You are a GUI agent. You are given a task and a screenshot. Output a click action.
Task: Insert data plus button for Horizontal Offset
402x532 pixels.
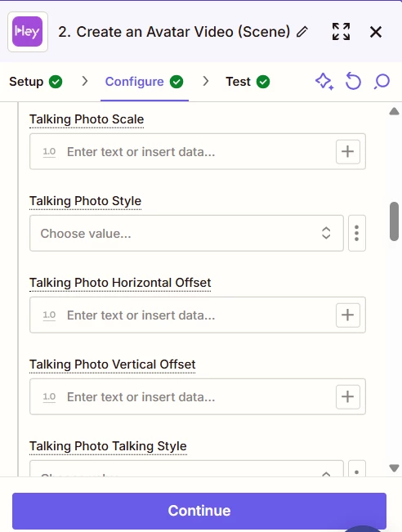click(348, 315)
